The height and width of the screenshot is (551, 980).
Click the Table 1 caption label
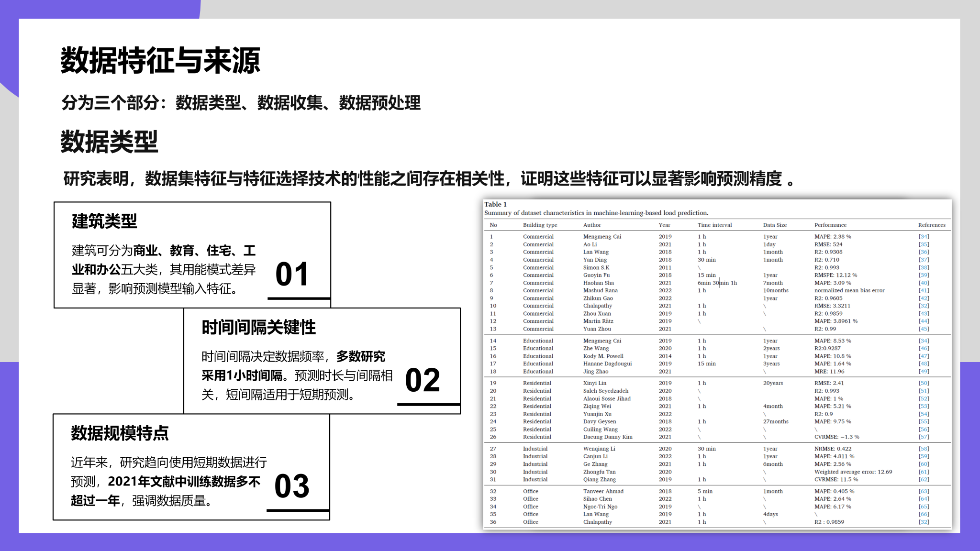pos(495,204)
